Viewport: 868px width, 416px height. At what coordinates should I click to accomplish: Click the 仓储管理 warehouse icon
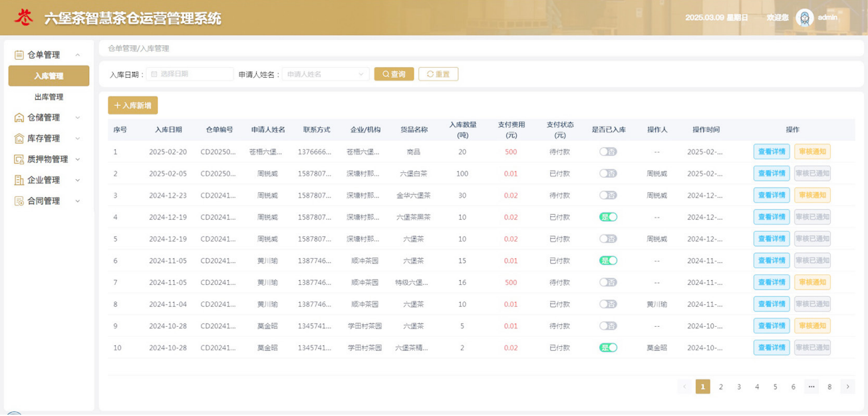19,118
